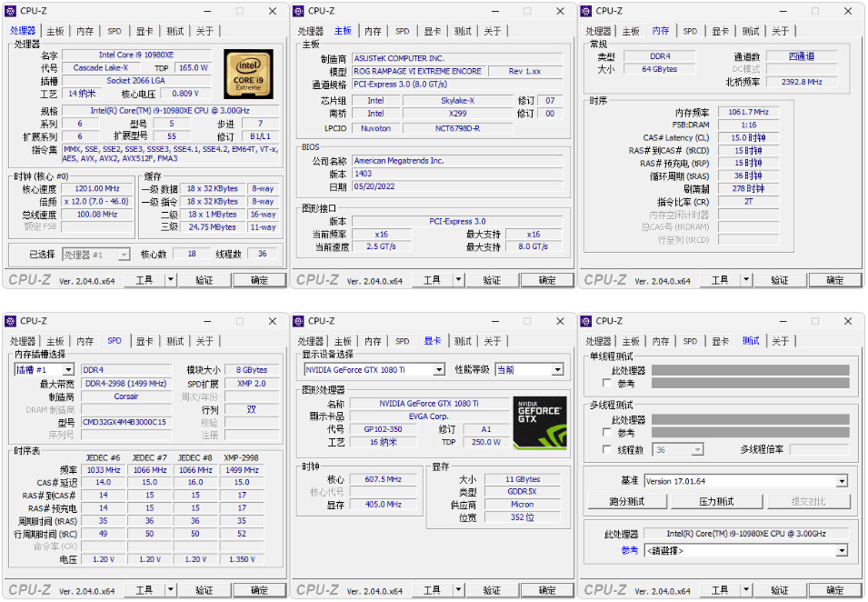Click CPU-Z title icon in the 处理器 window
Image resolution: width=868 pixels, height=602 pixels.
point(11,11)
